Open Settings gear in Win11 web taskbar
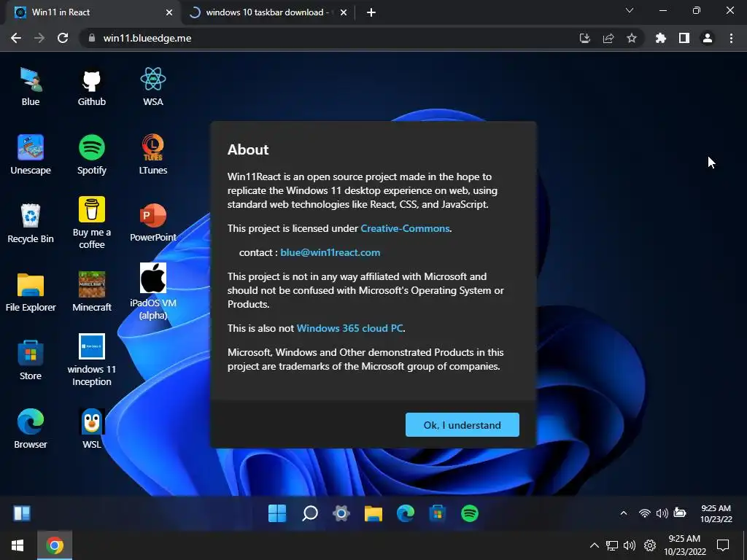 [x=341, y=513]
